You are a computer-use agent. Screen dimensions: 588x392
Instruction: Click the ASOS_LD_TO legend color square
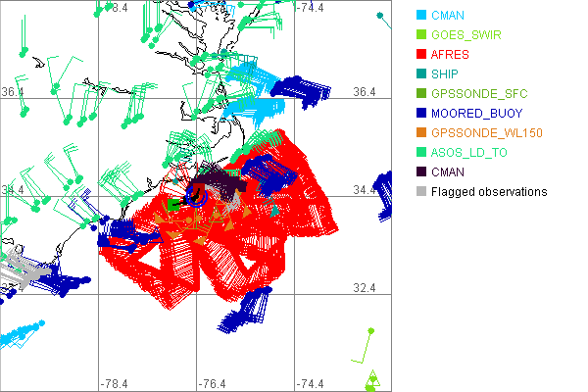pos(421,153)
